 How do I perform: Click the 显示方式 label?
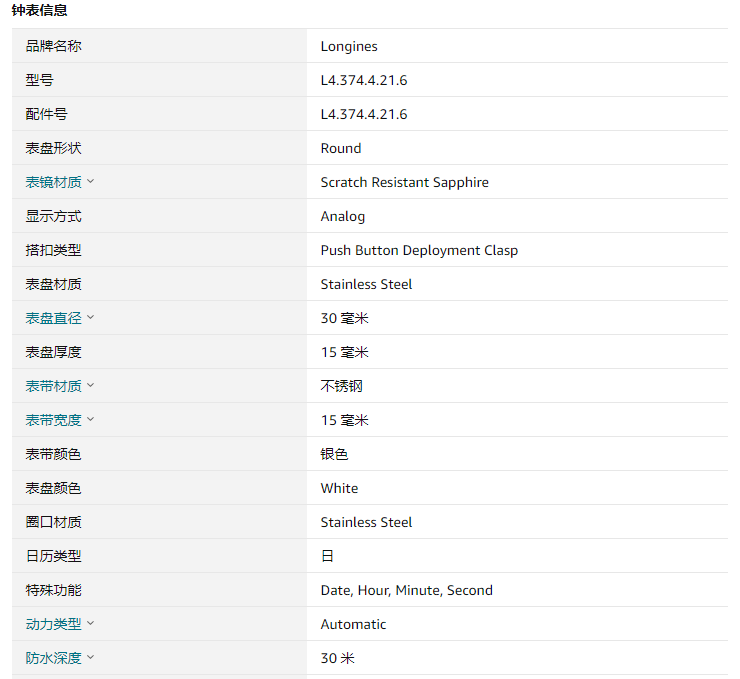53,216
